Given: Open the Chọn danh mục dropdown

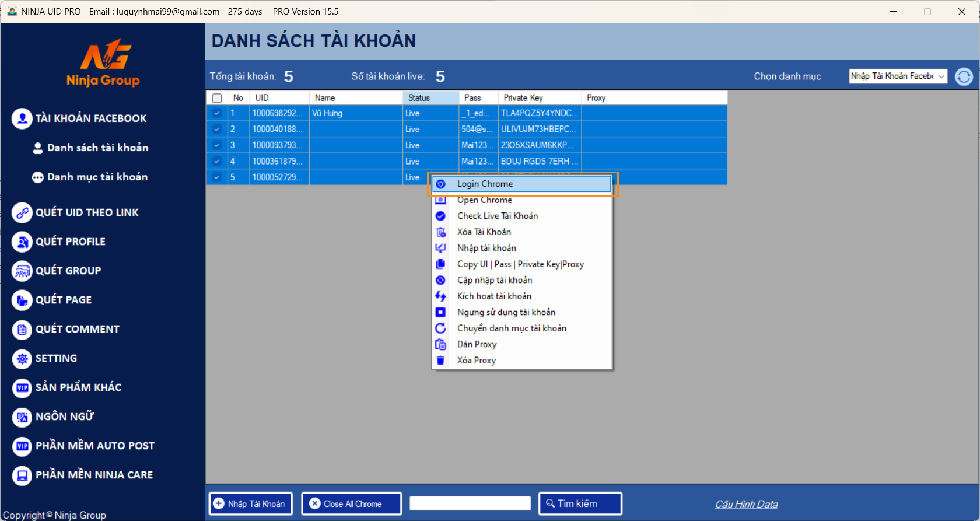Looking at the screenshot, I should (x=898, y=76).
